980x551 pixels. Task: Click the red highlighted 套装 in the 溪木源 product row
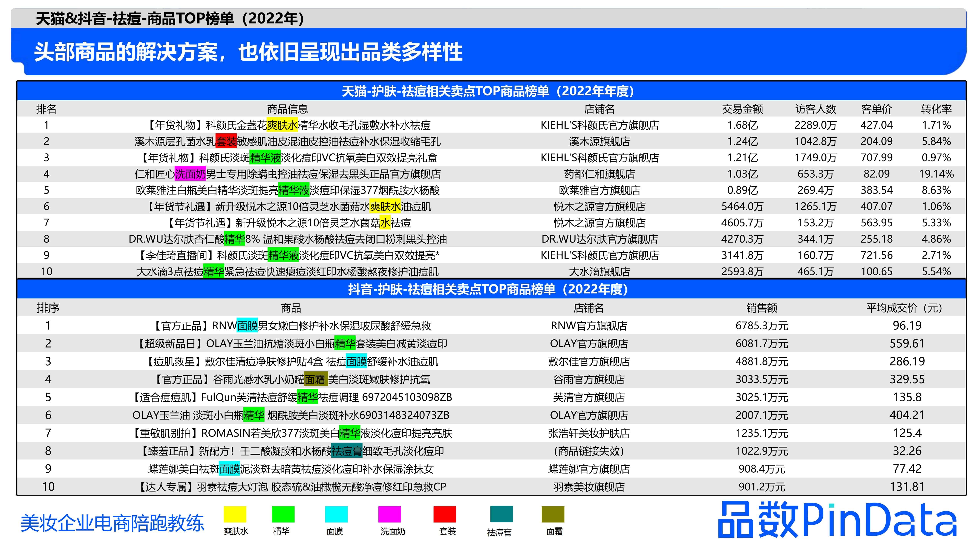click(x=226, y=141)
